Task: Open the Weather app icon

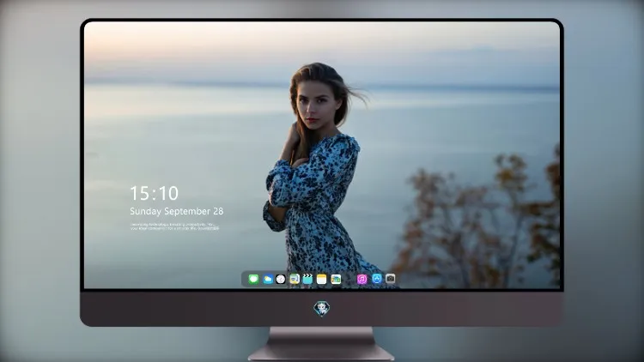Action: [267, 279]
